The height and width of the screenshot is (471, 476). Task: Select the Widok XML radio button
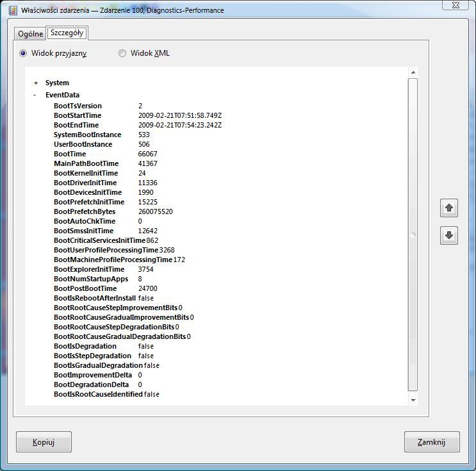coord(122,53)
